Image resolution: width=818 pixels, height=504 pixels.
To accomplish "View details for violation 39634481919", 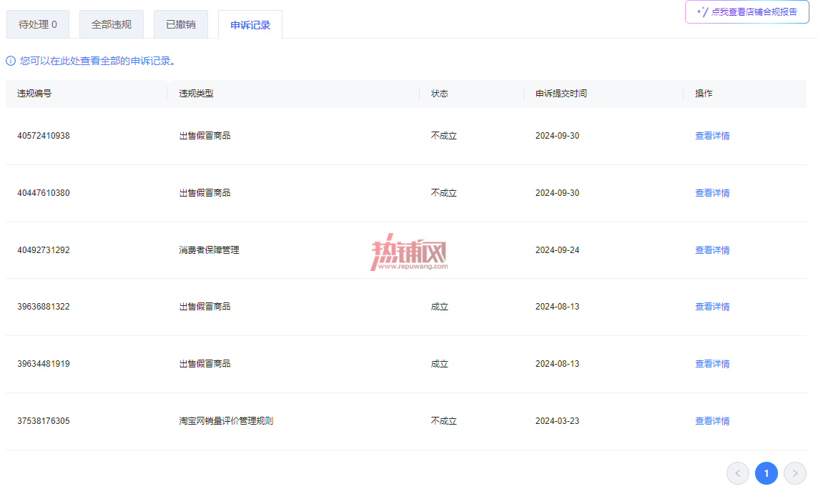I will [712, 364].
